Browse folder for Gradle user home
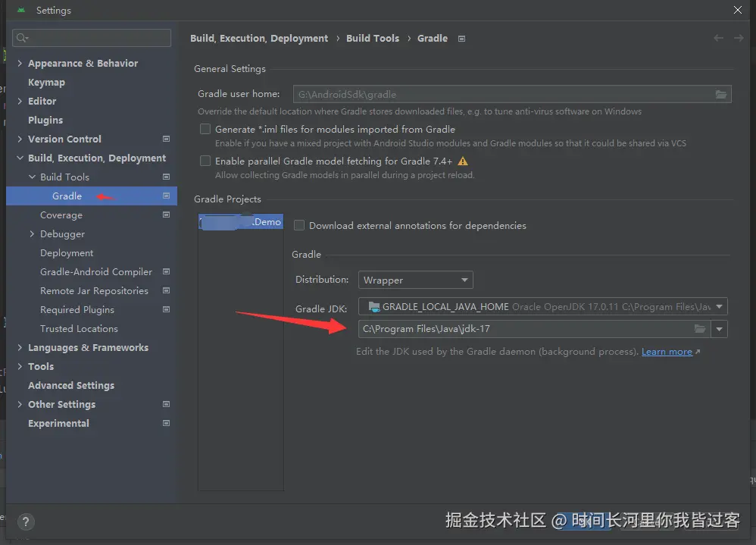756x545 pixels. coord(721,95)
